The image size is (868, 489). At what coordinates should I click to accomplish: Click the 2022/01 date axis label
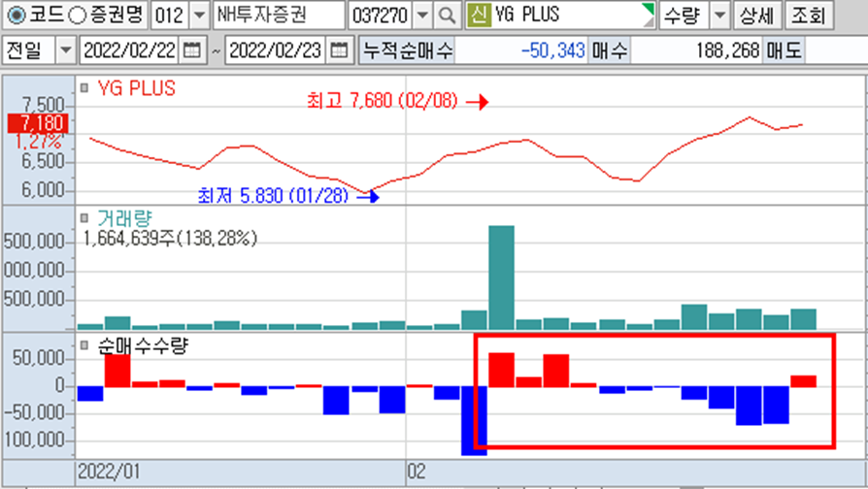[109, 472]
